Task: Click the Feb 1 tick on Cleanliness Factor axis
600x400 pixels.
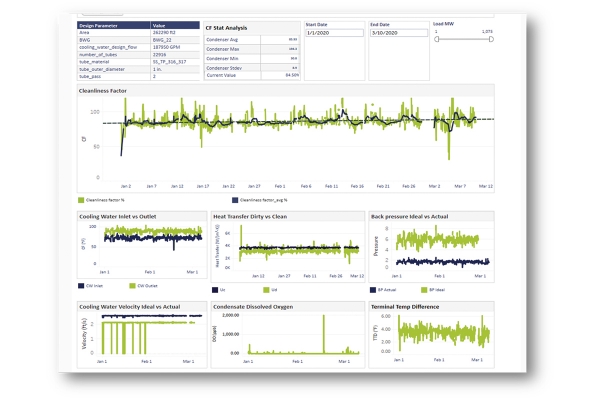Action: 280,186
